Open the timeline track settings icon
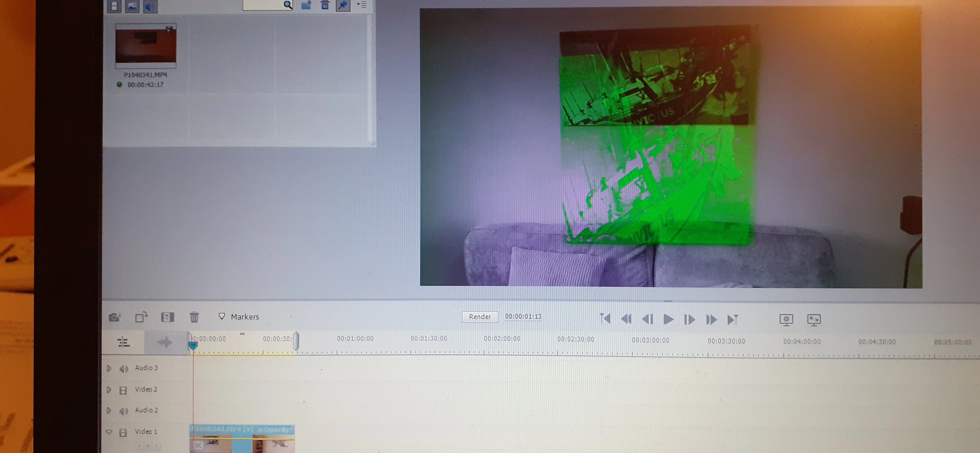Viewport: 980px width, 453px height. click(123, 342)
